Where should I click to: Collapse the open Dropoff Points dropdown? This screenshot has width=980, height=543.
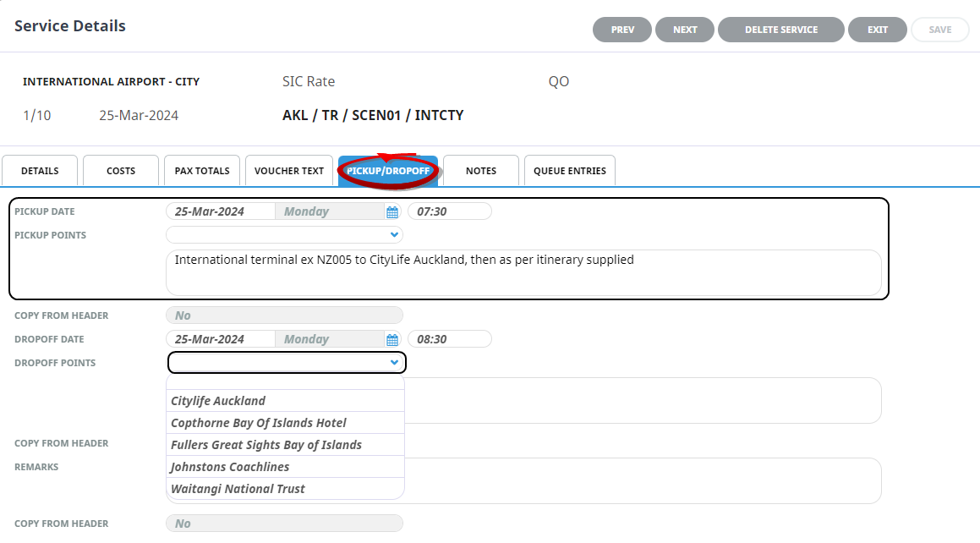393,363
